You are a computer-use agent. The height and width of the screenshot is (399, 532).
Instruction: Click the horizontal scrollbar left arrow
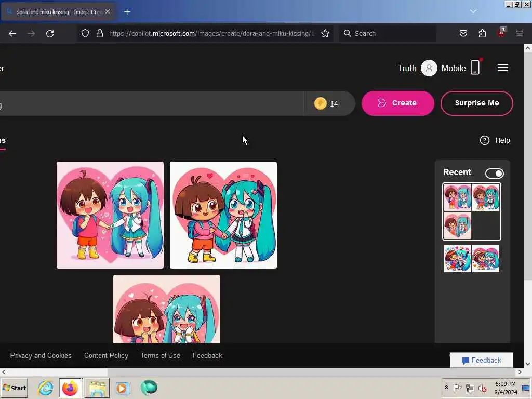pyautogui.click(x=4, y=372)
